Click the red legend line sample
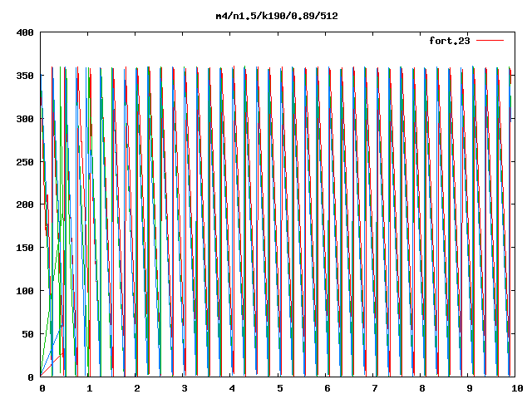 490,41
